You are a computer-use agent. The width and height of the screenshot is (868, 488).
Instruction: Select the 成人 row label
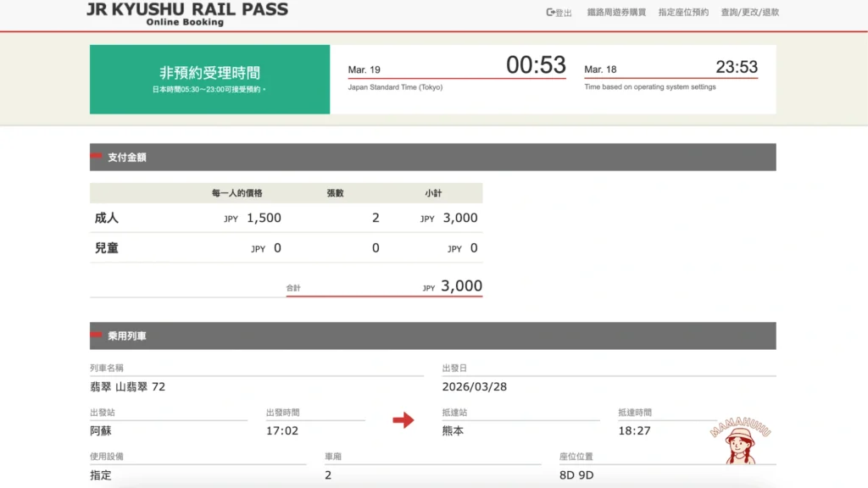[x=106, y=218]
